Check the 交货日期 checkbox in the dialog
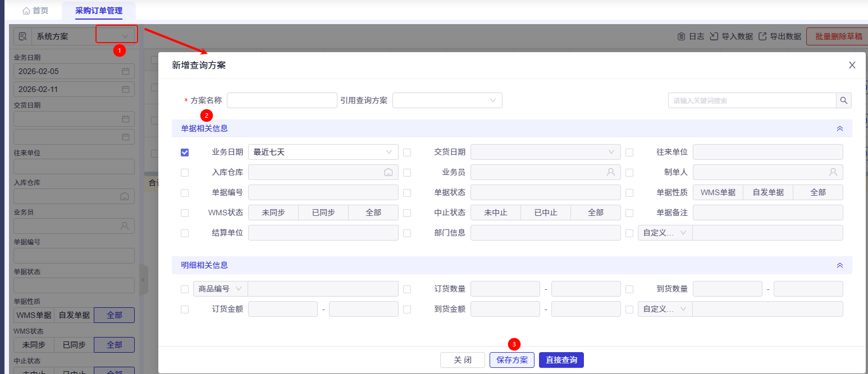 click(407, 153)
